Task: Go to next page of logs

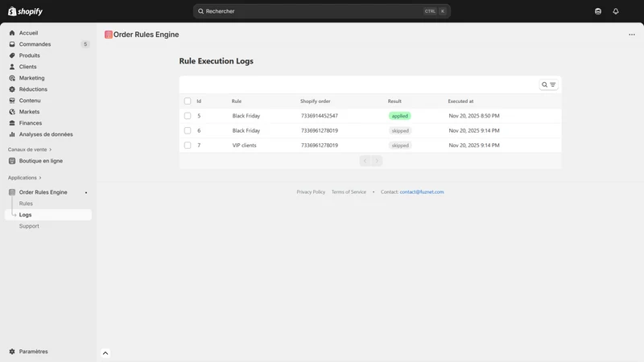Action: [377, 161]
